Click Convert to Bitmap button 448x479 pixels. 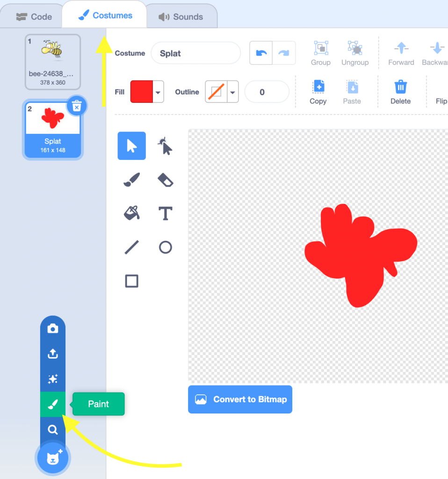[240, 399]
